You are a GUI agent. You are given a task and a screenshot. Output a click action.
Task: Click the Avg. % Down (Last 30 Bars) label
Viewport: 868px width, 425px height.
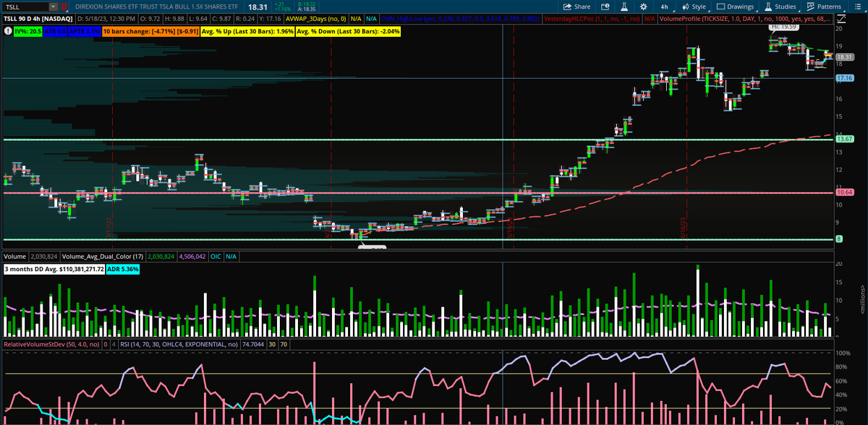(348, 32)
